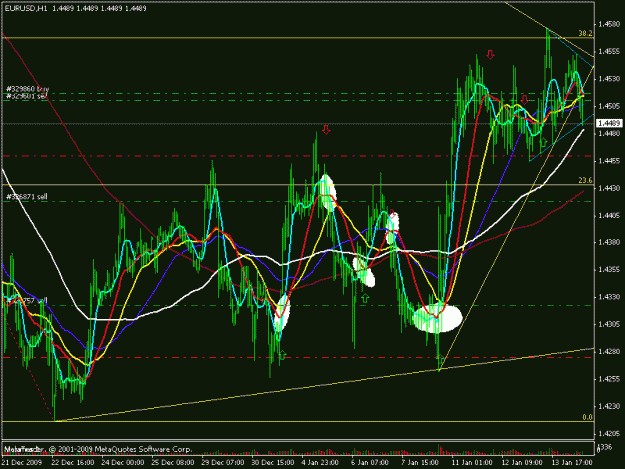
Task: Click the 30 Dec 15:00 time label
Action: coord(273,463)
